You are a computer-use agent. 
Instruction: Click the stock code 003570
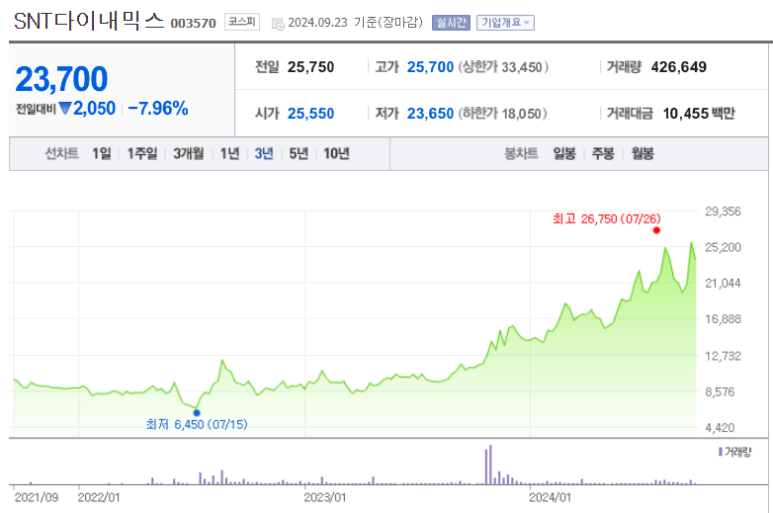click(193, 23)
